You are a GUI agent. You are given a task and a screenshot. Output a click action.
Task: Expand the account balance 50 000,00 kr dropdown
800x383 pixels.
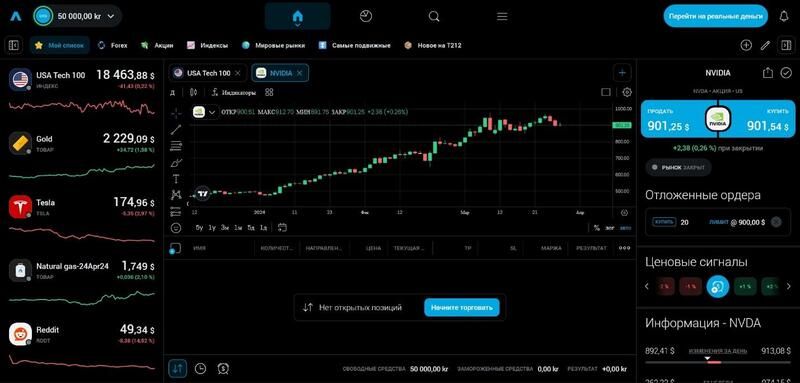(x=78, y=16)
